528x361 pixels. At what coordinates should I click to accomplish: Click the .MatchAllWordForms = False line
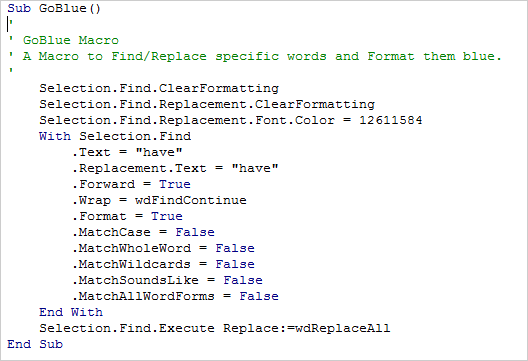click(175, 296)
